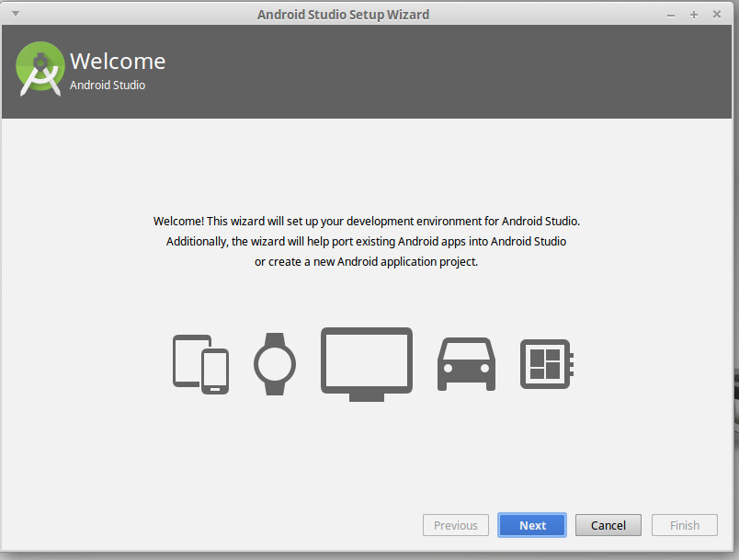Click the line "Welcome! This wizard will set up..."
The image size is (739, 560).
[367, 222]
